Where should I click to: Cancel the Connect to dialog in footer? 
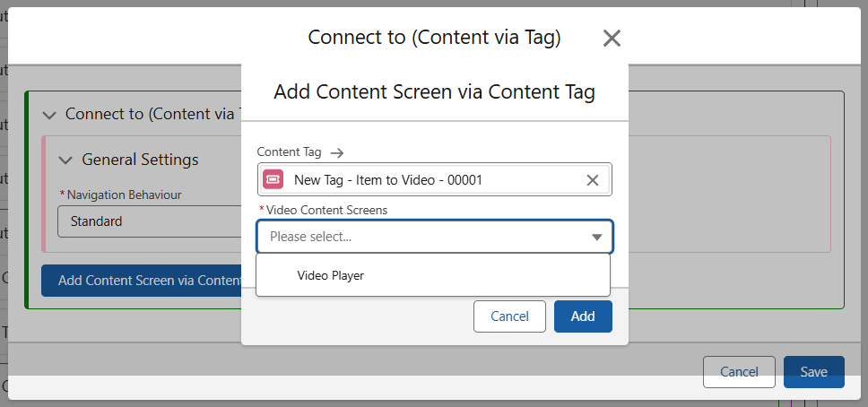(739, 372)
